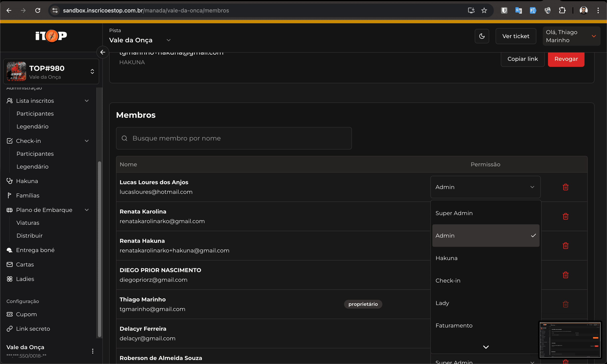Delete member Renata Karolina with the trash icon
Image resolution: width=607 pixels, height=364 pixels.
click(565, 216)
